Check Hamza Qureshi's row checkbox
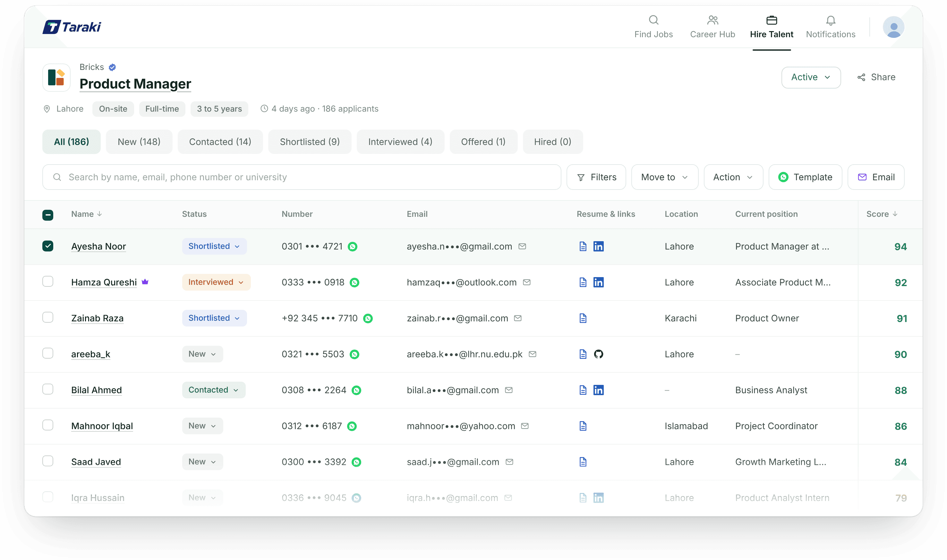 [48, 282]
